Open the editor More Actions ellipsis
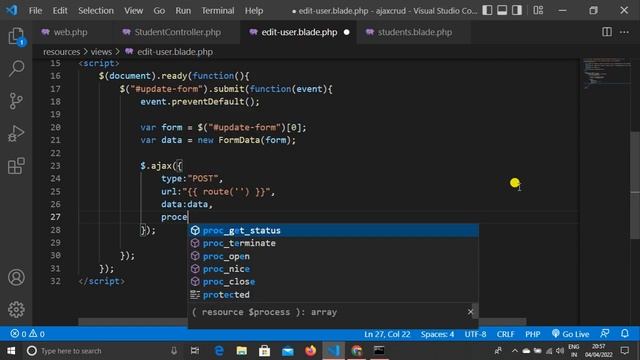This screenshot has height=360, width=640. 624,32
